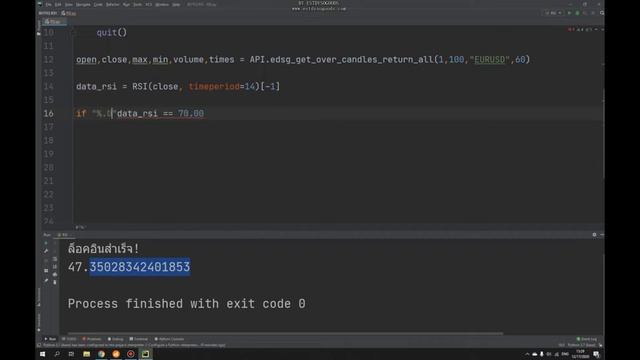The height and width of the screenshot is (360, 640).
Task: Rerun the script in the Run panel
Action: click(x=46, y=243)
